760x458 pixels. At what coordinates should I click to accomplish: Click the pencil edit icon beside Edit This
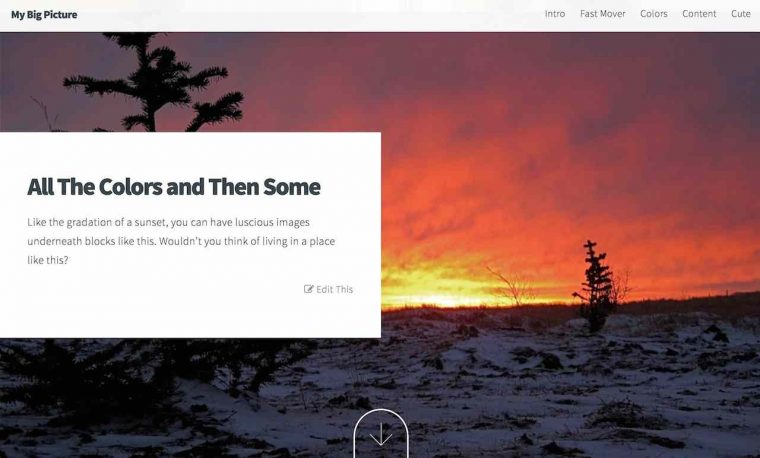308,289
